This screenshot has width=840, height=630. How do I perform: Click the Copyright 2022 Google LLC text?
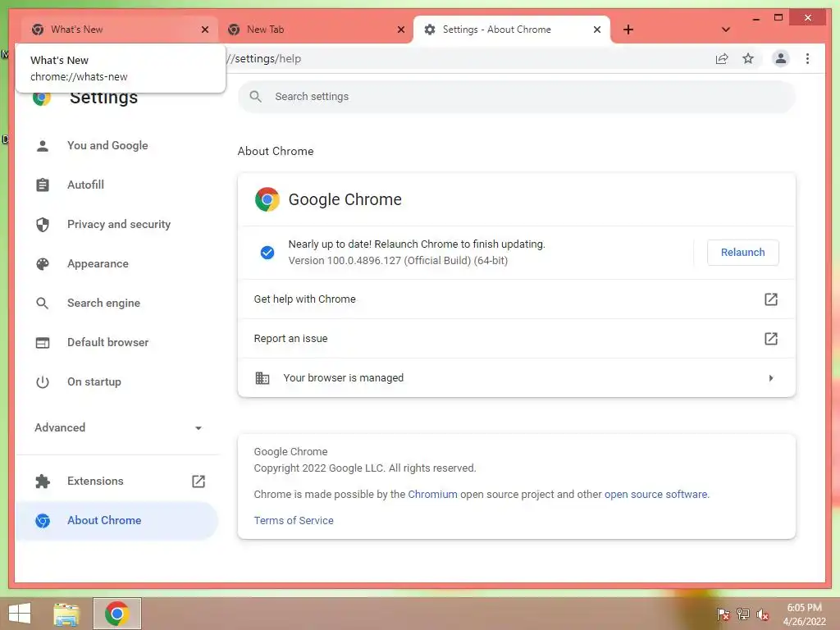(365, 468)
